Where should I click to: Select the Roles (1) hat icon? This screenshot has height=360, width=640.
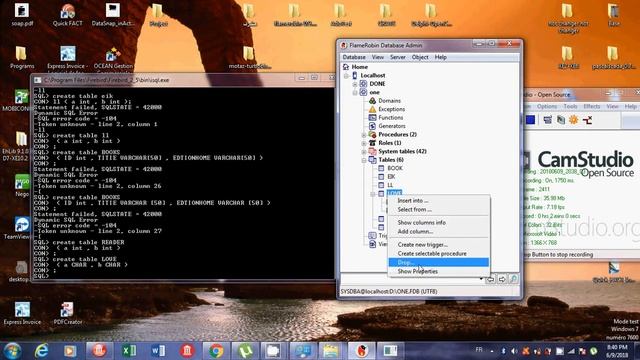click(x=372, y=143)
